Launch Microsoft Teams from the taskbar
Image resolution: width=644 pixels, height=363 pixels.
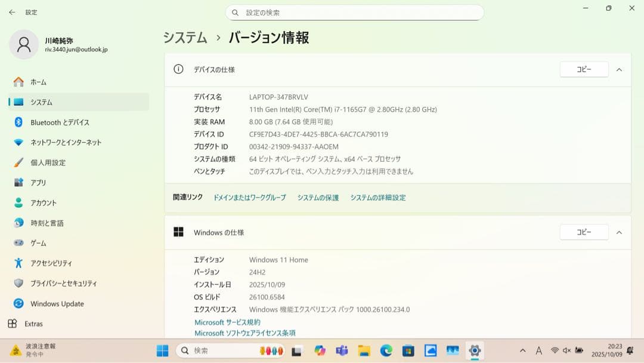click(342, 352)
